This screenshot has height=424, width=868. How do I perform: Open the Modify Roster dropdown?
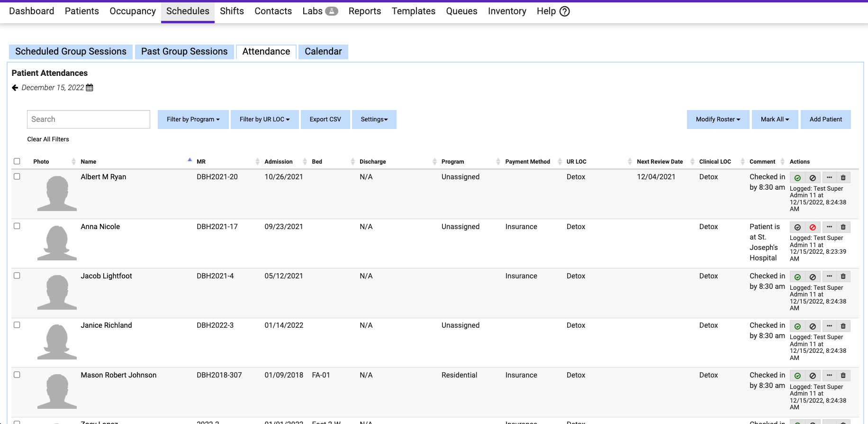(x=718, y=120)
